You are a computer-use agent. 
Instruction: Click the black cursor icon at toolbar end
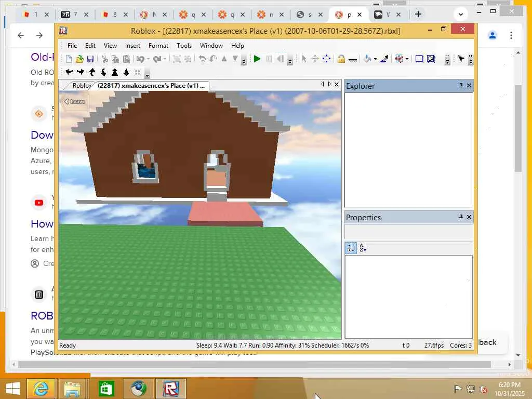461,59
